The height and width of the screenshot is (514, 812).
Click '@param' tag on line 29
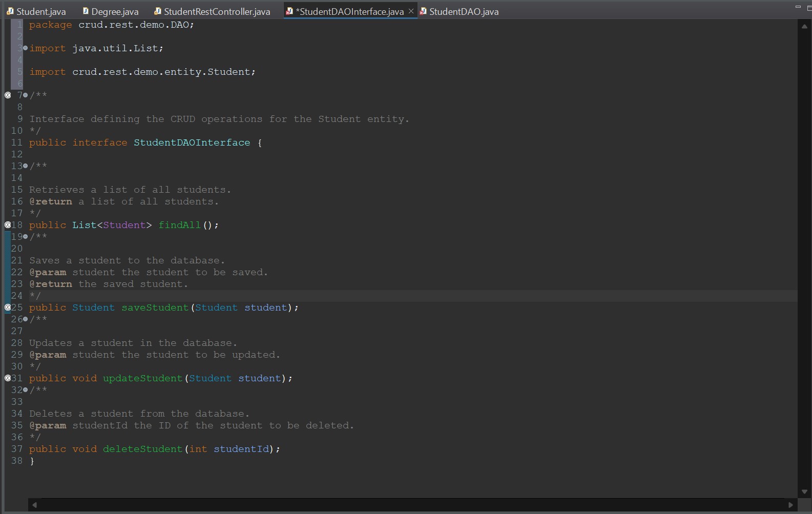[x=48, y=355]
